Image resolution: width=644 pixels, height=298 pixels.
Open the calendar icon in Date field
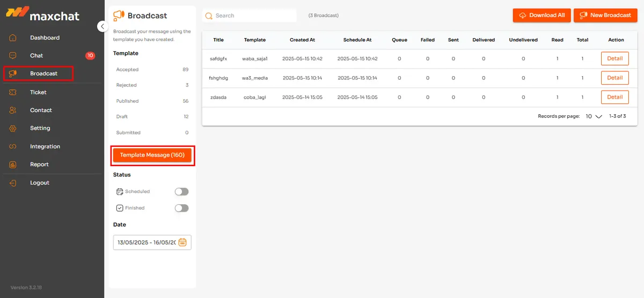coord(182,242)
